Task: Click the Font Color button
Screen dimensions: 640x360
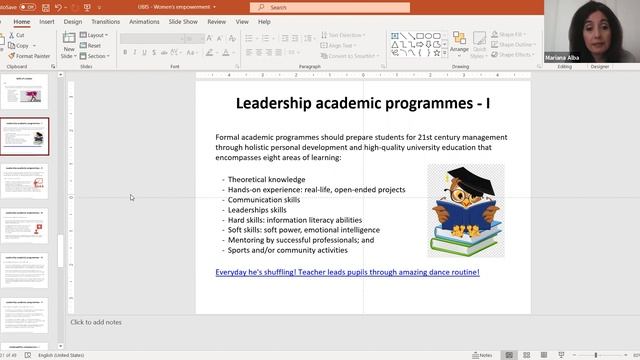Action: coord(226,52)
